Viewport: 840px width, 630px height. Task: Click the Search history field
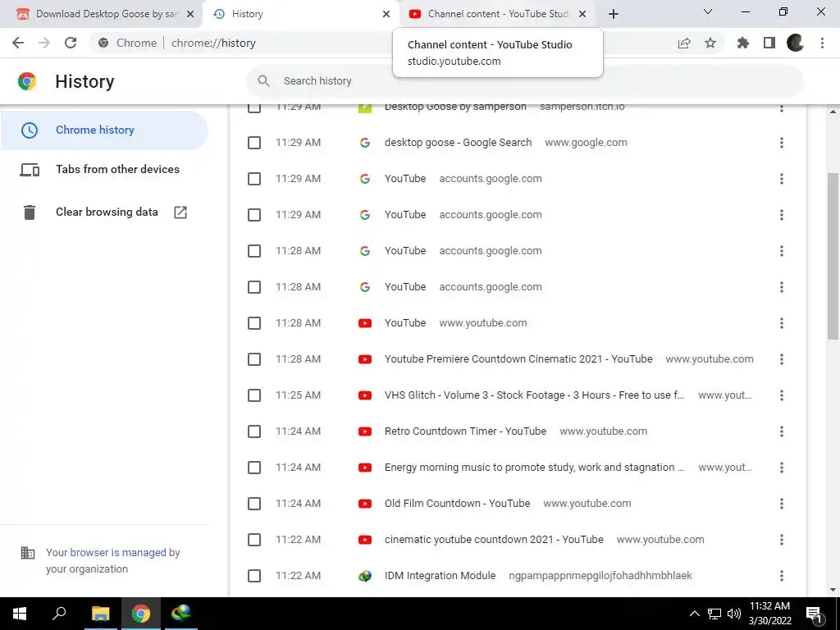point(525,81)
